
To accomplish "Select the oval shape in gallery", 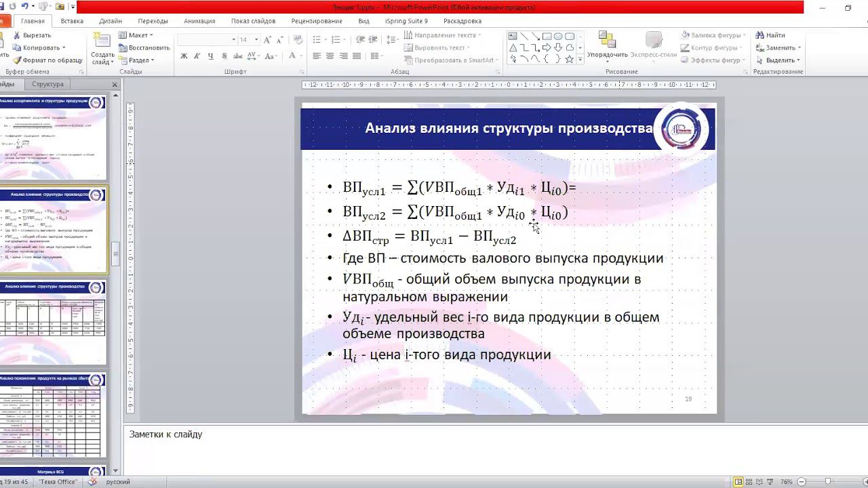I will pyautogui.click(x=558, y=37).
